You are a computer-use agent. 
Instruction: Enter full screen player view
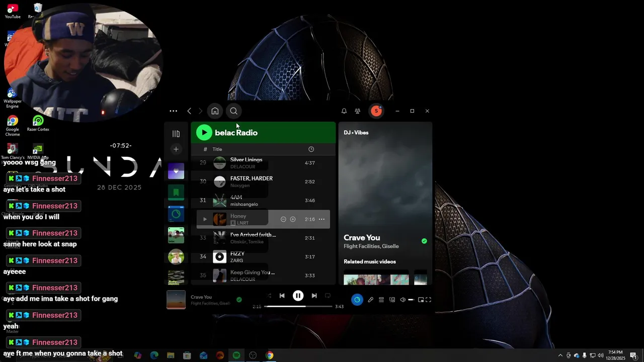coord(429,300)
